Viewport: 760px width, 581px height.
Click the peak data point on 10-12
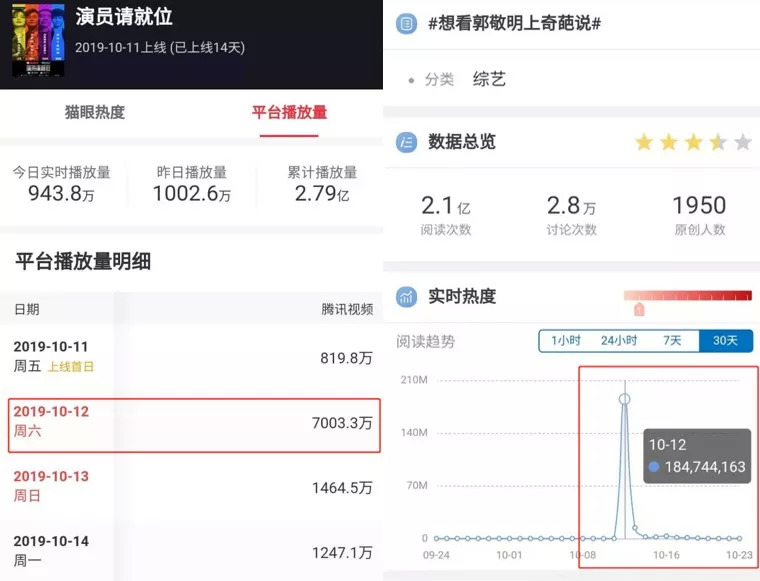click(x=625, y=399)
